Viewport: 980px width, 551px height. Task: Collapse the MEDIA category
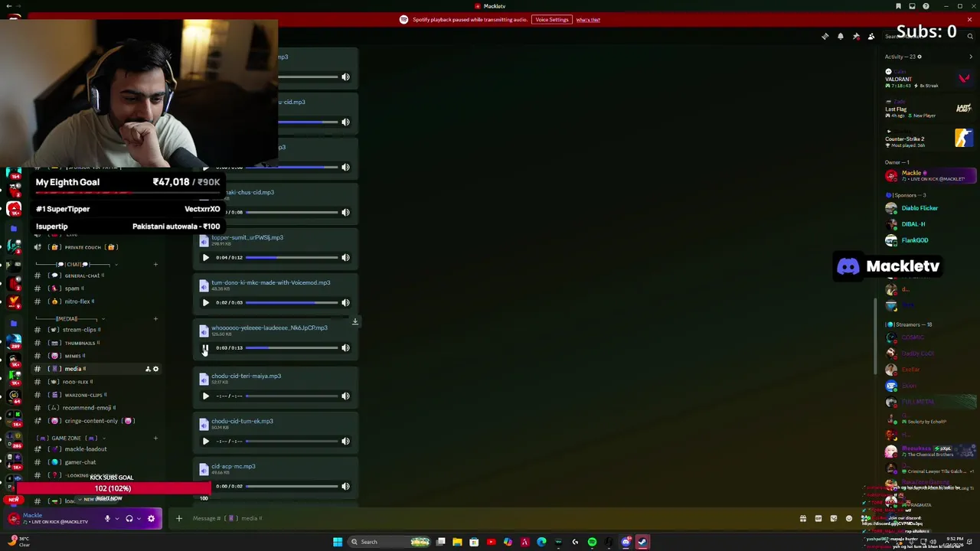pos(69,318)
